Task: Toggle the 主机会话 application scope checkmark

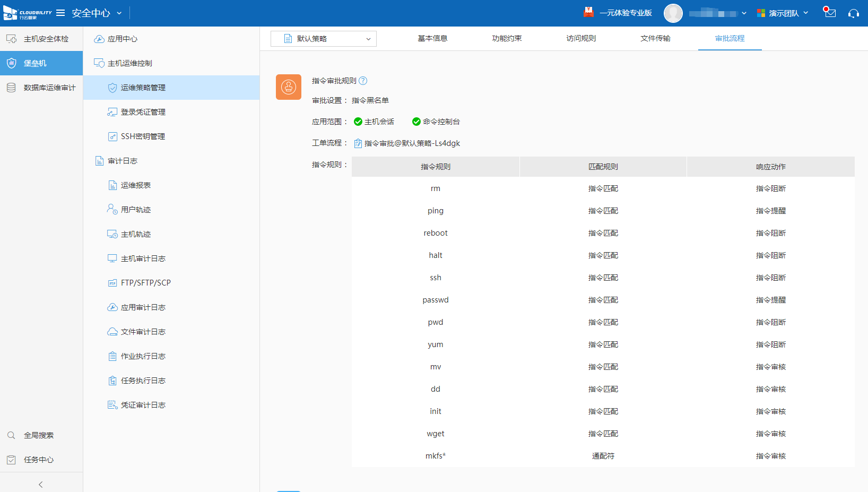Action: coord(357,122)
